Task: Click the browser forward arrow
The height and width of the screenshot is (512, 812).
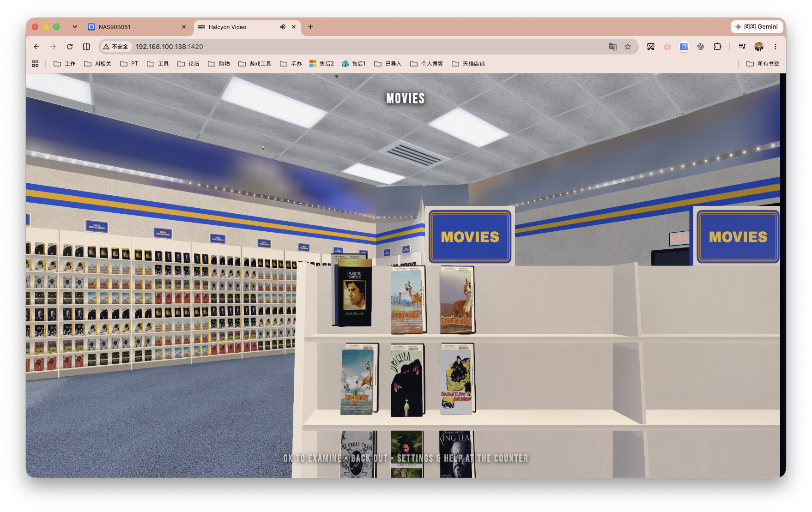Action: (53, 47)
